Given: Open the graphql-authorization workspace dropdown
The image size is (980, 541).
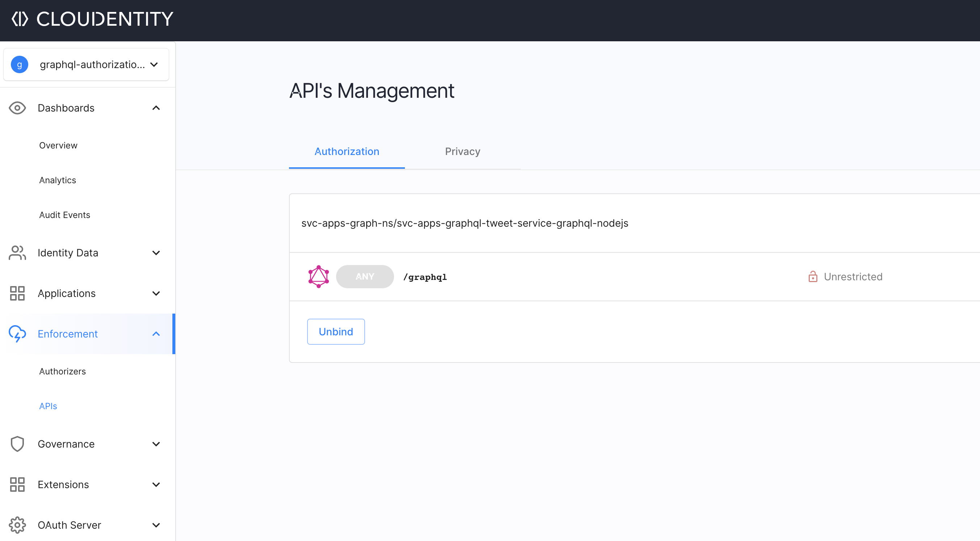Looking at the screenshot, I should pos(86,64).
